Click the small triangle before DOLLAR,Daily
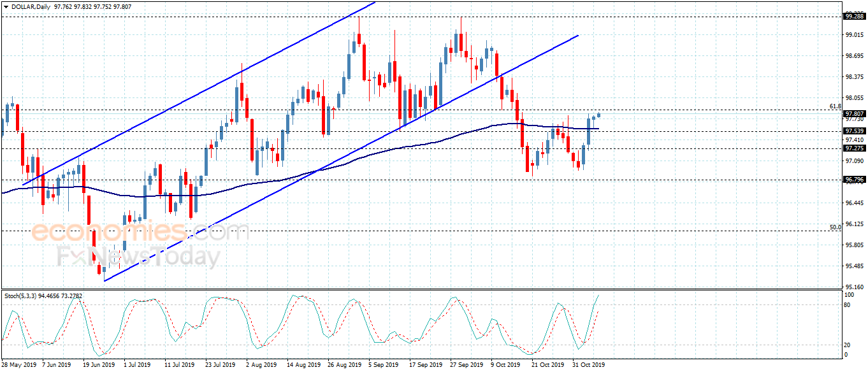Image resolution: width=868 pixels, height=372 pixels. pyautogui.click(x=6, y=7)
